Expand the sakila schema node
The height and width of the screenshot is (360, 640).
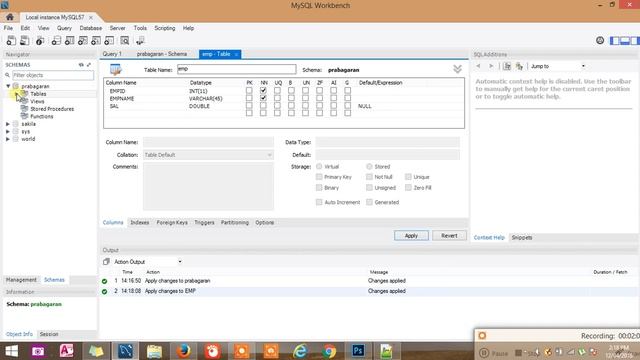8,124
